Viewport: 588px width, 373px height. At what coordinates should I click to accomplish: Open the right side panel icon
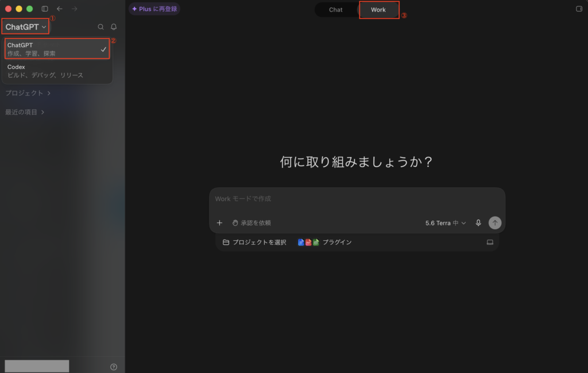[x=579, y=9]
